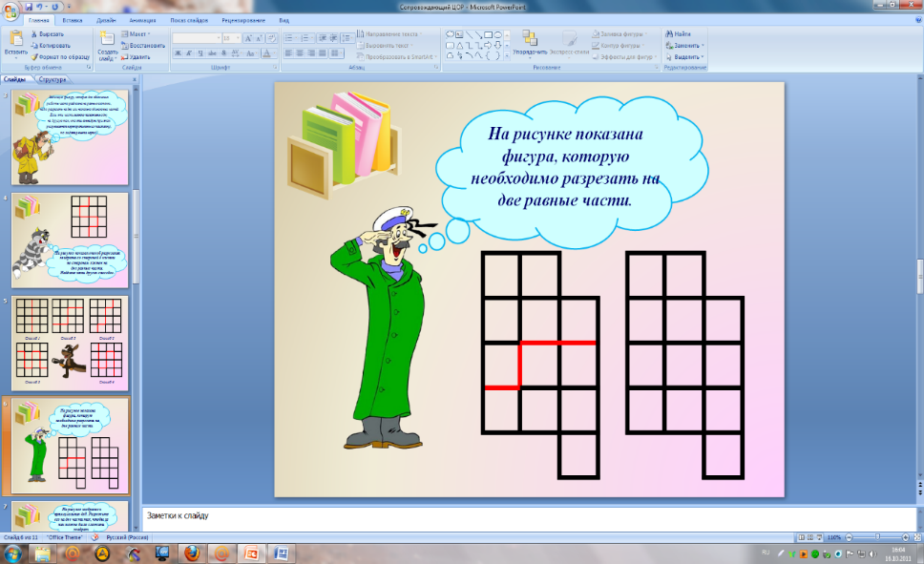
Task: Click the zoom in plus button
Action: 906,537
